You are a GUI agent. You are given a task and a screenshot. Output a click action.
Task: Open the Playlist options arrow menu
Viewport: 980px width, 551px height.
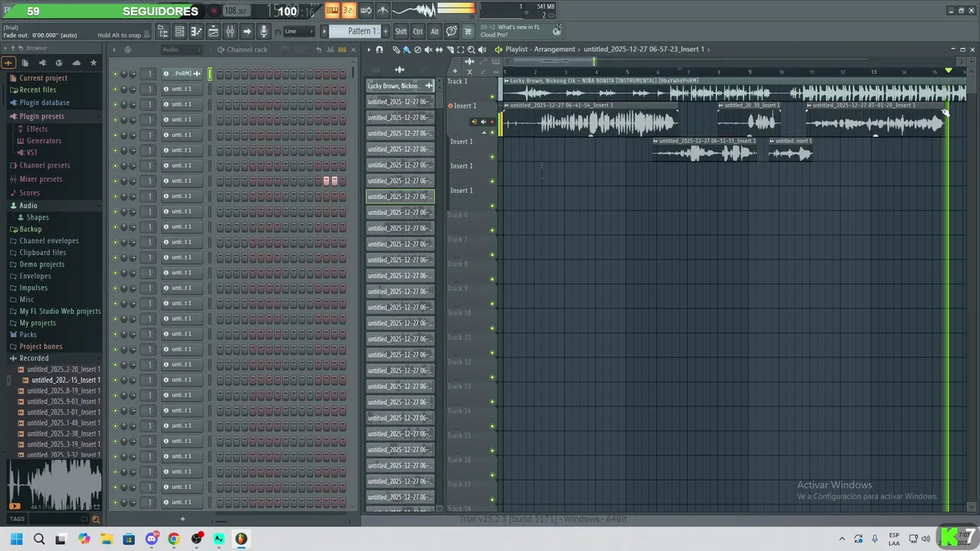point(368,50)
